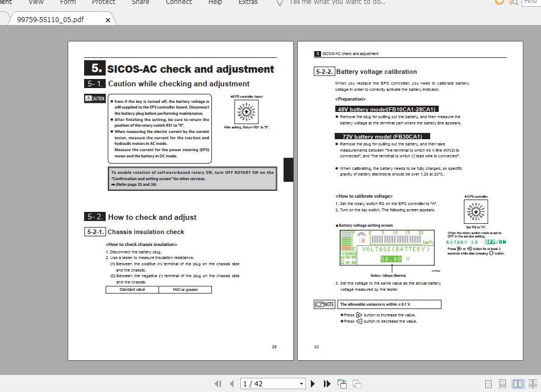Go to the next page
Image resolution: width=541 pixels, height=392 pixels.
pos(313,383)
